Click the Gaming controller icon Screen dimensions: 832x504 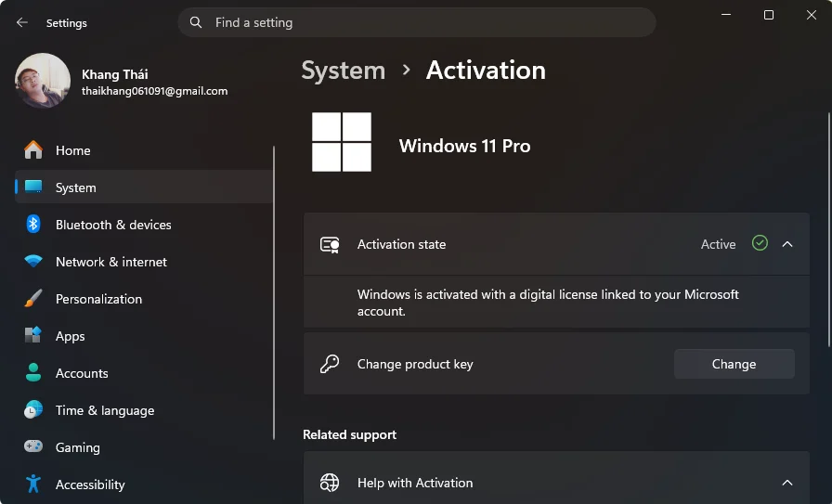(x=32, y=446)
